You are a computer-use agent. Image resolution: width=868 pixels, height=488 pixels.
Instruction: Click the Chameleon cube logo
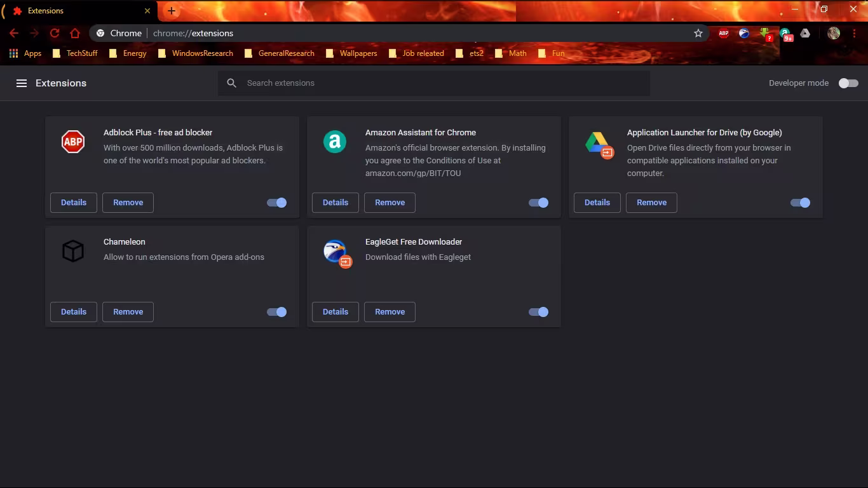coord(73,251)
